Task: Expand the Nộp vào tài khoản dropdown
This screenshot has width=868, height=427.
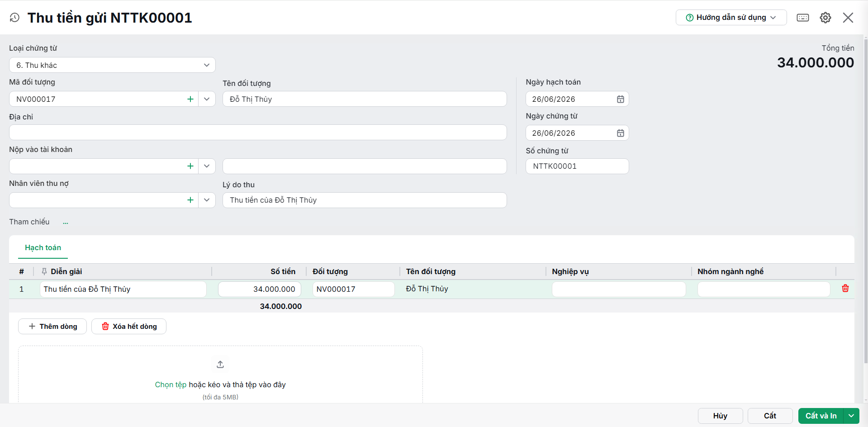Action: point(207,166)
